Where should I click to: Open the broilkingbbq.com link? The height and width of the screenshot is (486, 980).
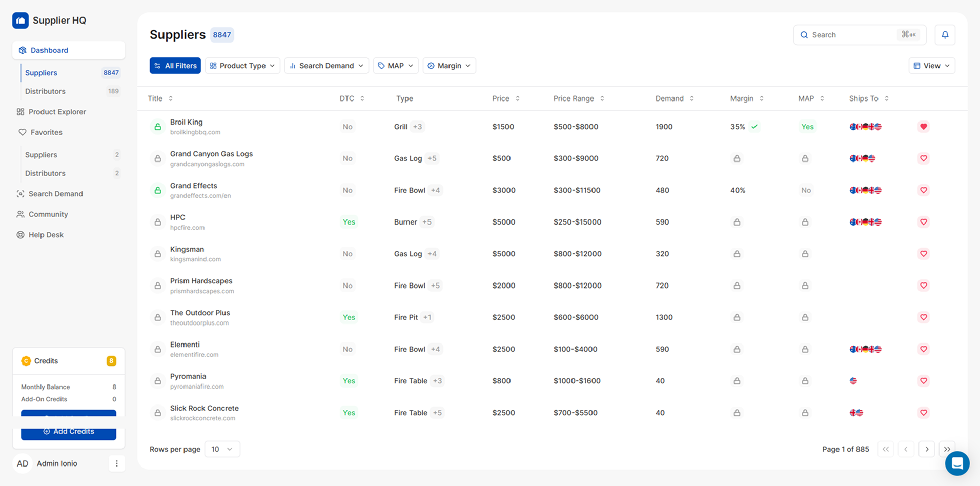[x=195, y=132]
